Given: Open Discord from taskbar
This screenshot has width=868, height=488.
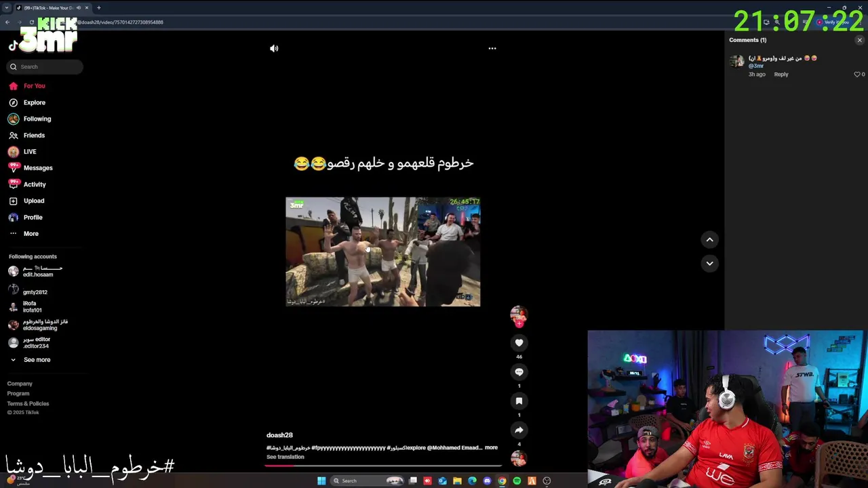Looking at the screenshot, I should [487, 481].
